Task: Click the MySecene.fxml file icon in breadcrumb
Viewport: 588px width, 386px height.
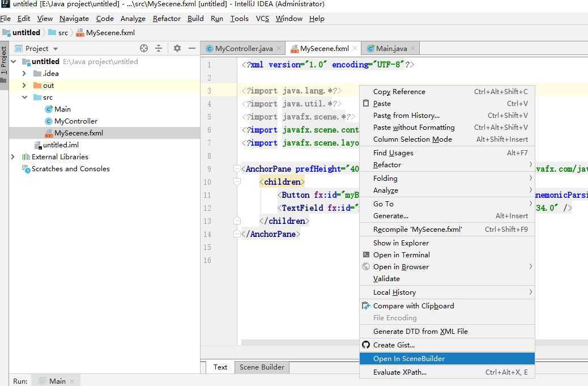Action: tap(80, 33)
